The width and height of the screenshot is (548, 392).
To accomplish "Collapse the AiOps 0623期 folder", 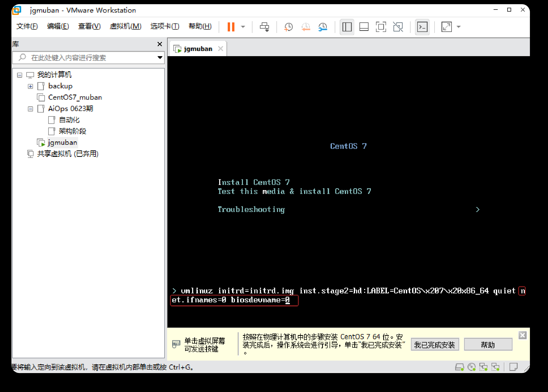I will [30, 109].
